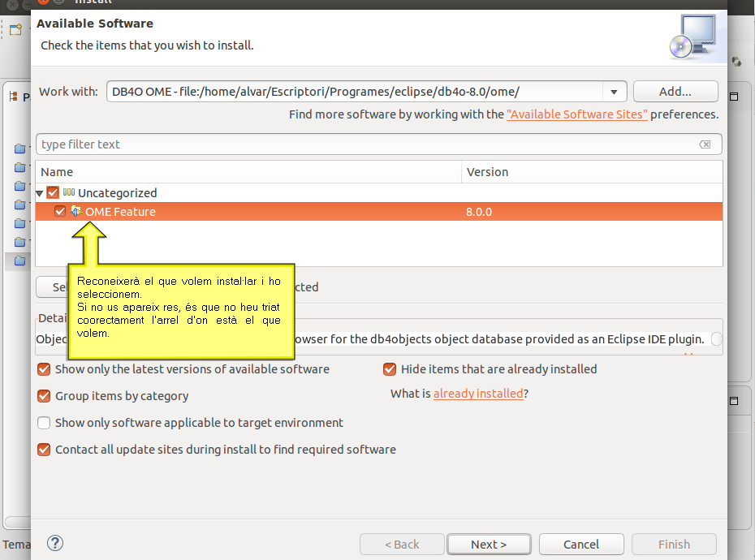Click the install wizard CD monitor image
This screenshot has height=560, width=755.
click(x=692, y=37)
